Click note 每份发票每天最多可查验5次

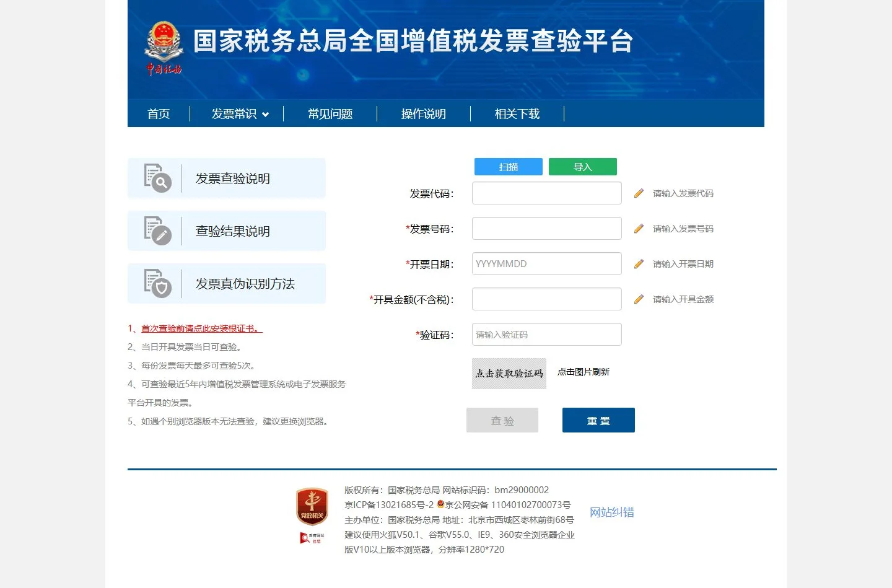[198, 366]
